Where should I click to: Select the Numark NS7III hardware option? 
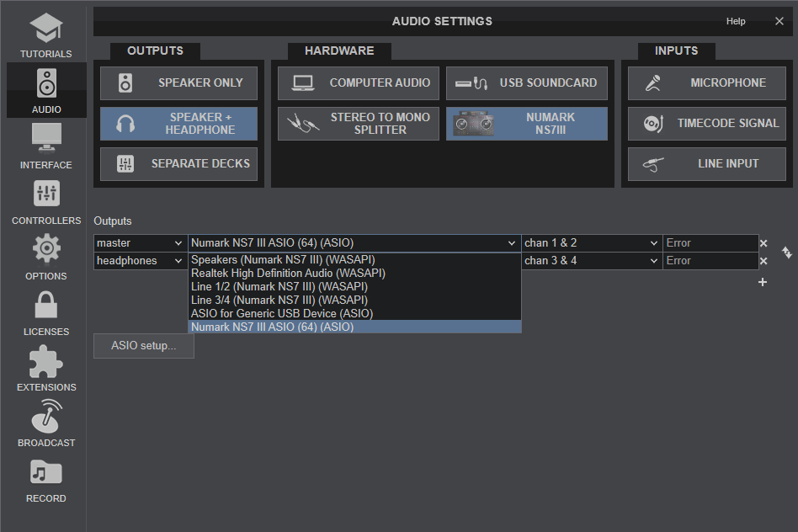pyautogui.click(x=527, y=123)
